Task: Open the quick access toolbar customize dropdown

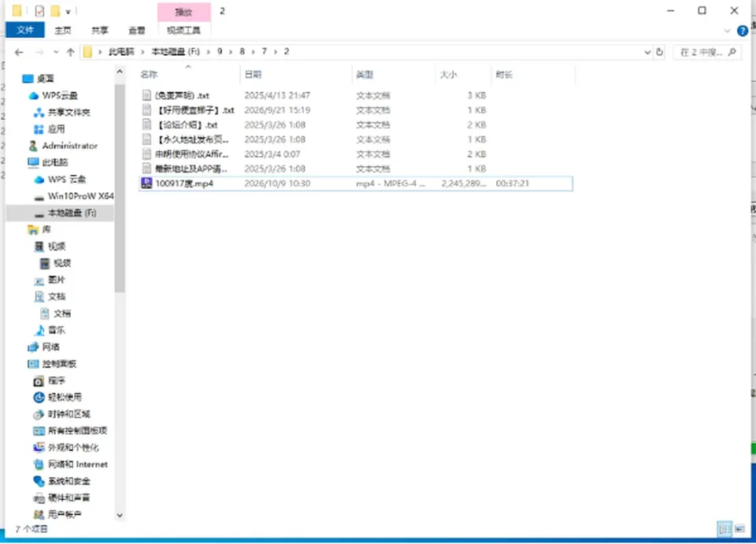Action: click(x=68, y=11)
